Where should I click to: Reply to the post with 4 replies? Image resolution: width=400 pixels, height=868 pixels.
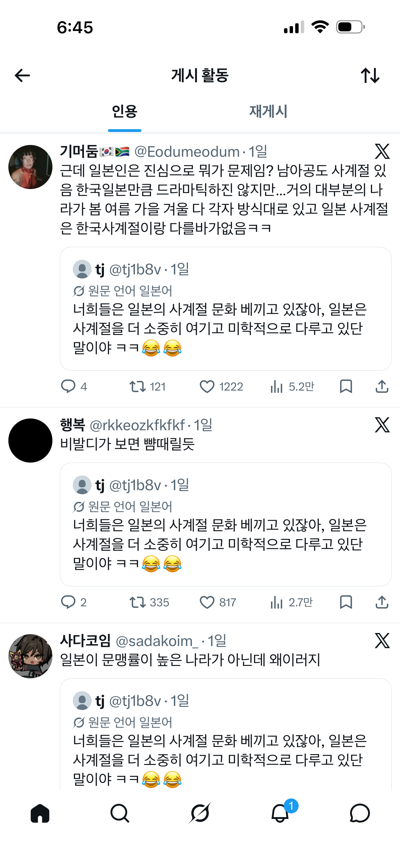68,387
